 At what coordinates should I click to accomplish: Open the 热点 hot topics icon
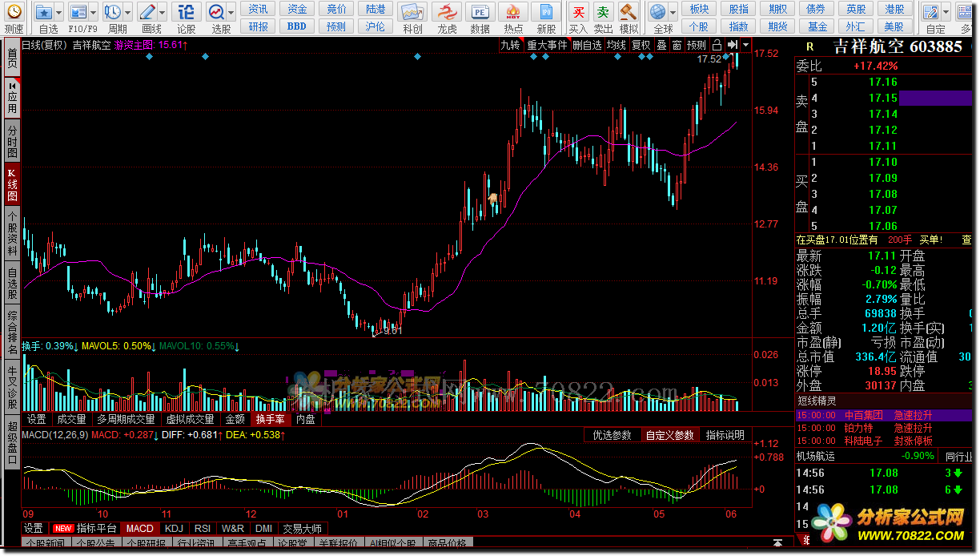pos(514,12)
